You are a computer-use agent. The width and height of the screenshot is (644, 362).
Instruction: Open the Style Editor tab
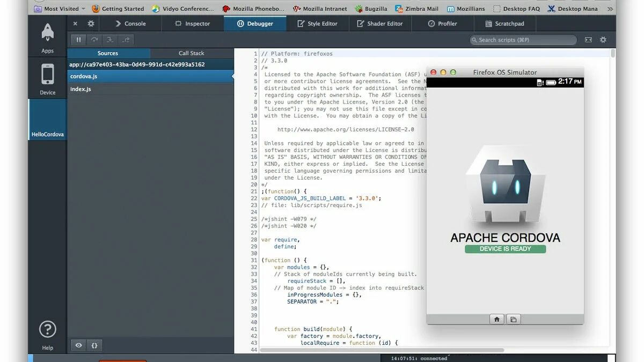tap(318, 24)
